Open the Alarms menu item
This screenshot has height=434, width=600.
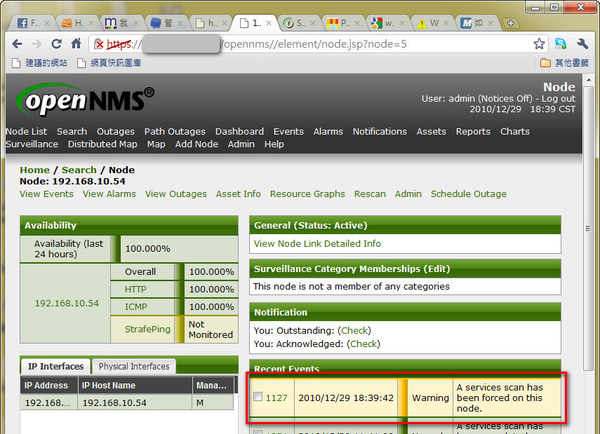(x=328, y=132)
